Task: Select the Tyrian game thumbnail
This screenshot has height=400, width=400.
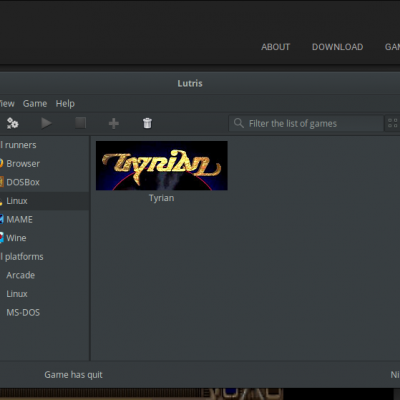Action: (162, 166)
